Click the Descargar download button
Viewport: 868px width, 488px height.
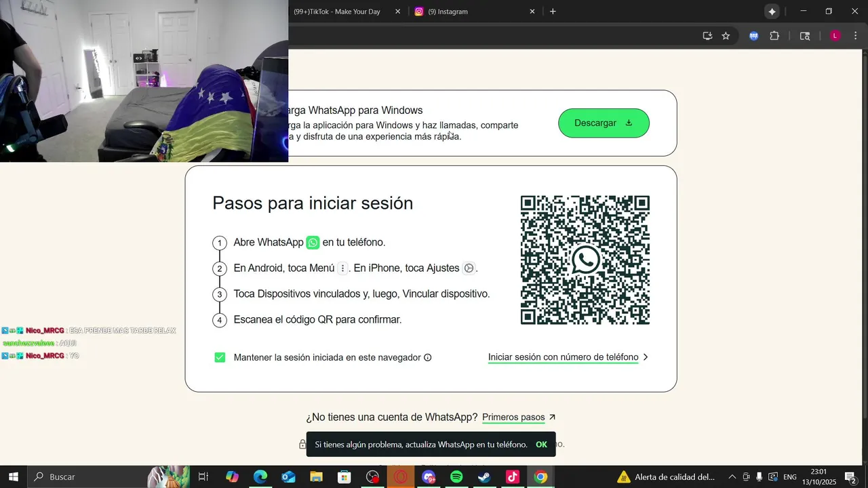tap(604, 123)
